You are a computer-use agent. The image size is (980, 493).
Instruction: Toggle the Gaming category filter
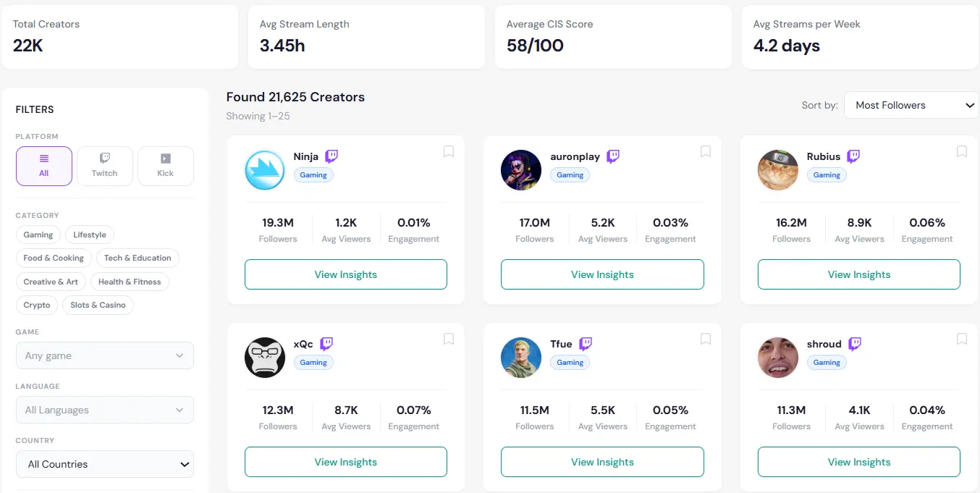point(38,235)
